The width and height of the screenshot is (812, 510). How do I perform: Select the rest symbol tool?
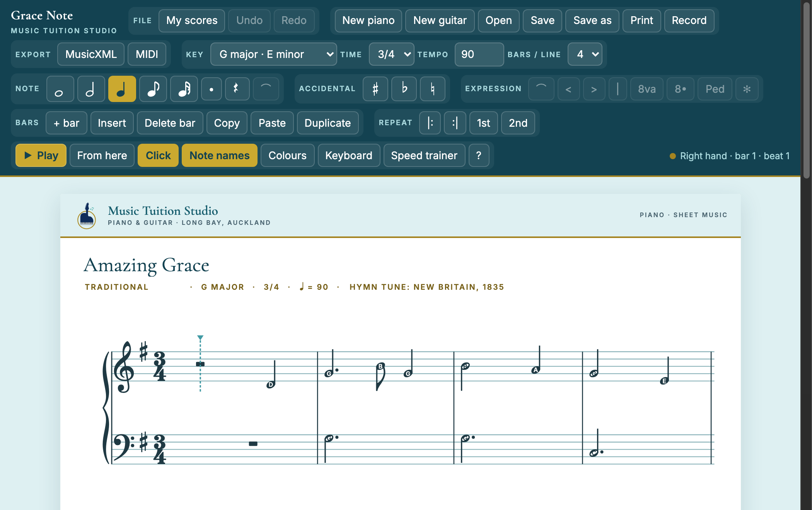click(237, 89)
